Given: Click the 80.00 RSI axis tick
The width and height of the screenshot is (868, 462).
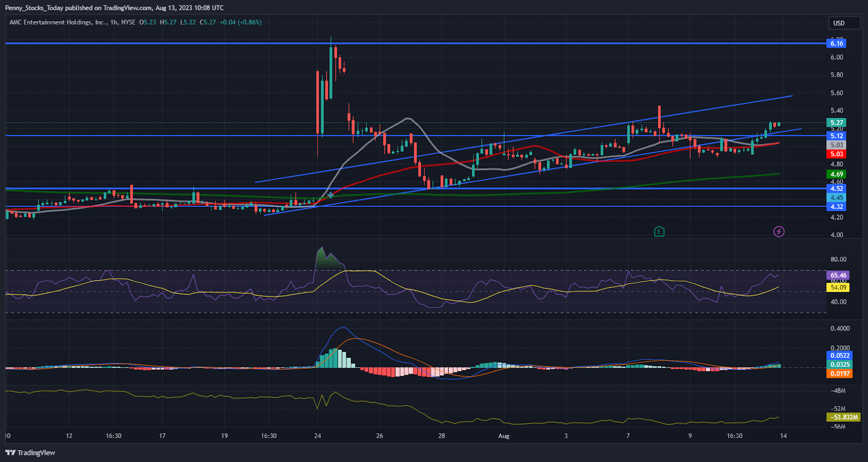Looking at the screenshot, I should pos(838,260).
